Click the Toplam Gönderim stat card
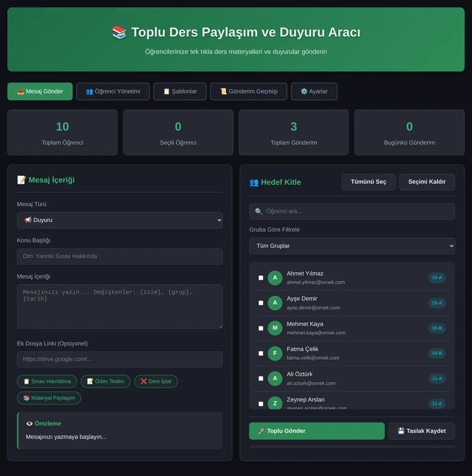The height and width of the screenshot is (476, 472). [x=294, y=132]
